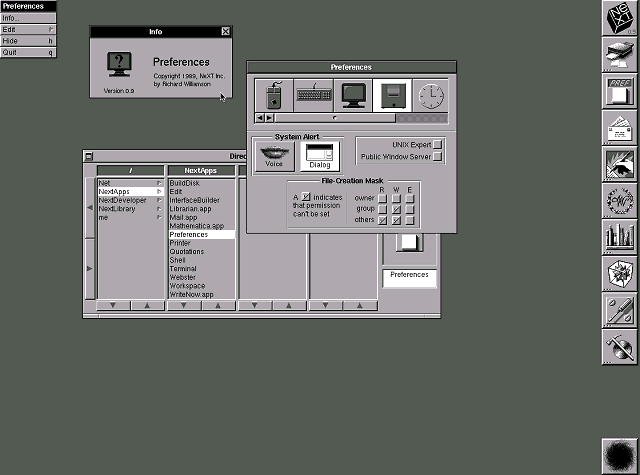This screenshot has height=475, width=640.
Task: Click the Preferences file icon in Directory browser
Action: click(409, 243)
